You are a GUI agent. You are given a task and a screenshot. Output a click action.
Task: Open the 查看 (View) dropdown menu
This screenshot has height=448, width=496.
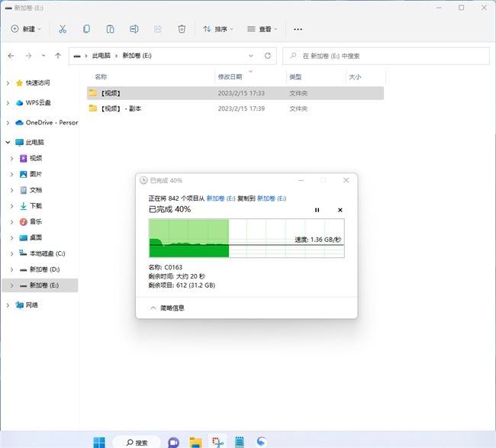[262, 29]
